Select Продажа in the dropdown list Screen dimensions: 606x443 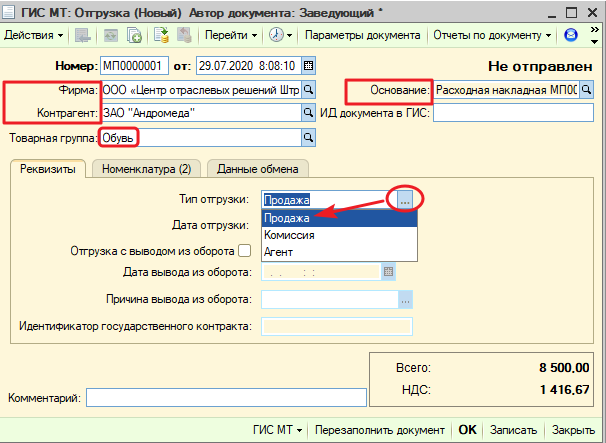click(x=339, y=218)
